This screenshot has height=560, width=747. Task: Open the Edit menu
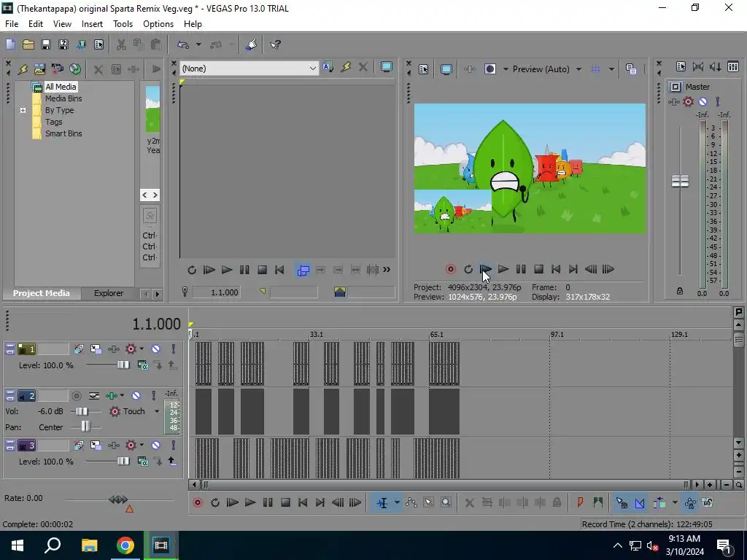[x=36, y=24]
